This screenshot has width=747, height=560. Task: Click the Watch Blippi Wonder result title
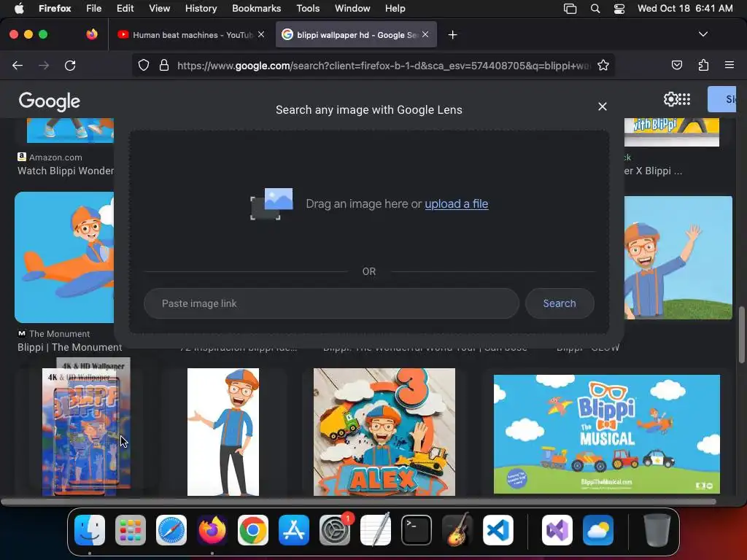(x=66, y=171)
